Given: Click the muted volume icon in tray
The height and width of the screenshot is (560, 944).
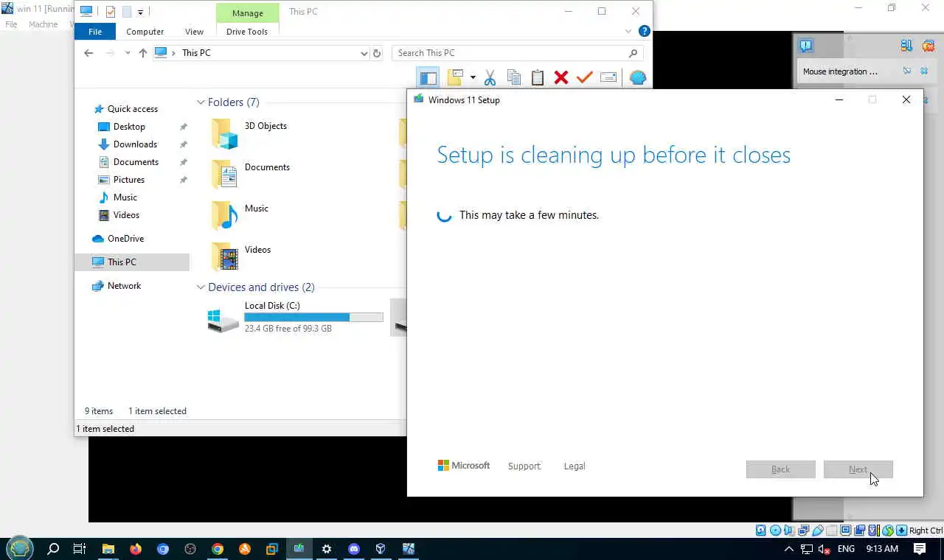Looking at the screenshot, I should 825,549.
